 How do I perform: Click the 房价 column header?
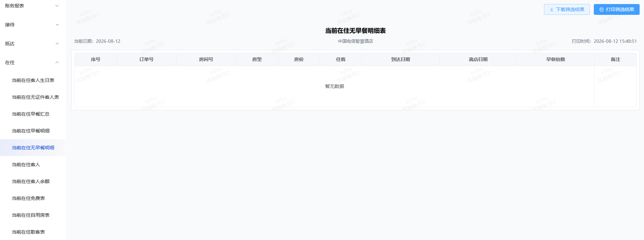(x=299, y=59)
